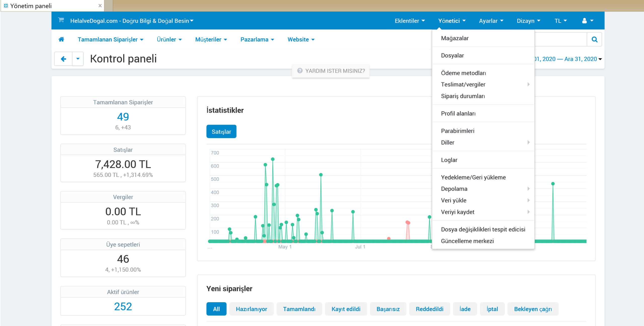The height and width of the screenshot is (326, 644).
Task: Open Profil alanları menu entry
Action: [483, 113]
